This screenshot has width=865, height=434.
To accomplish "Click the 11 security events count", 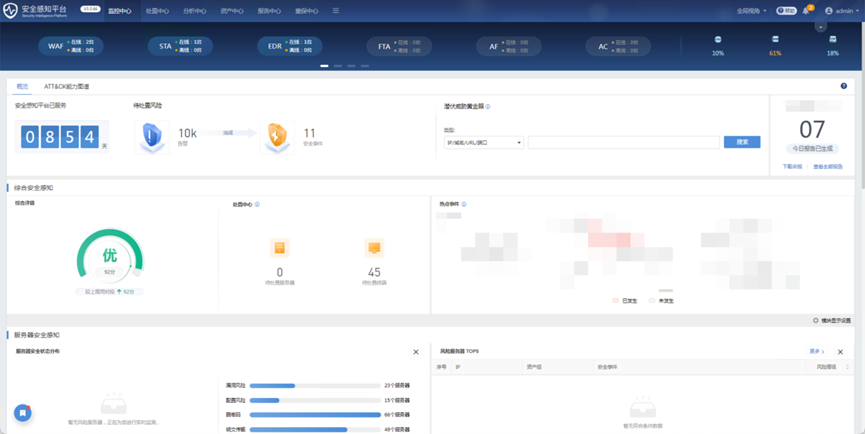I will [x=309, y=133].
